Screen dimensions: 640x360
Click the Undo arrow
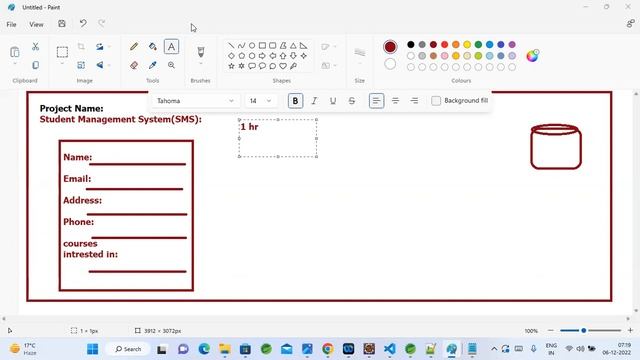coord(83,23)
